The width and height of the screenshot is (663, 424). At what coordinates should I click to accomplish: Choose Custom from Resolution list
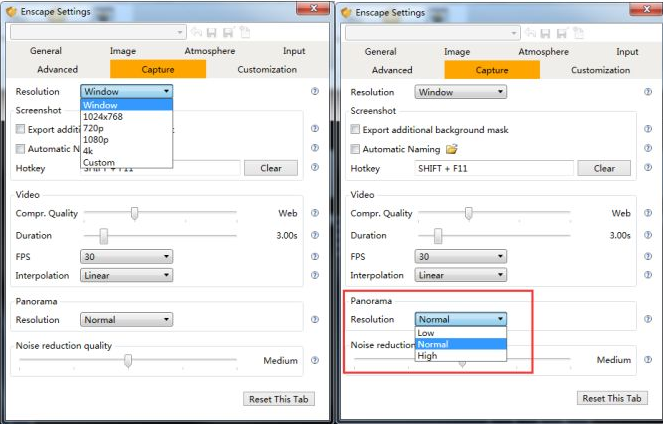[126, 162]
